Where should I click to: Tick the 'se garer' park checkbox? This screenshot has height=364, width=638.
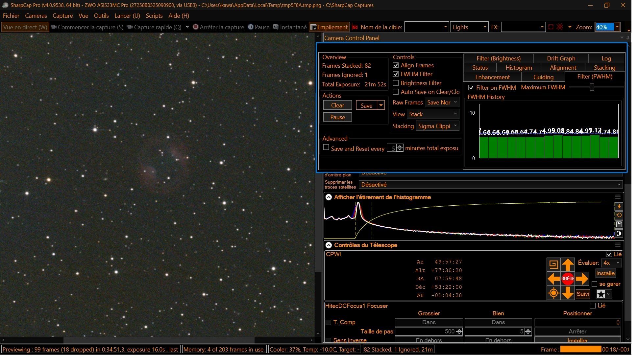pos(595,284)
